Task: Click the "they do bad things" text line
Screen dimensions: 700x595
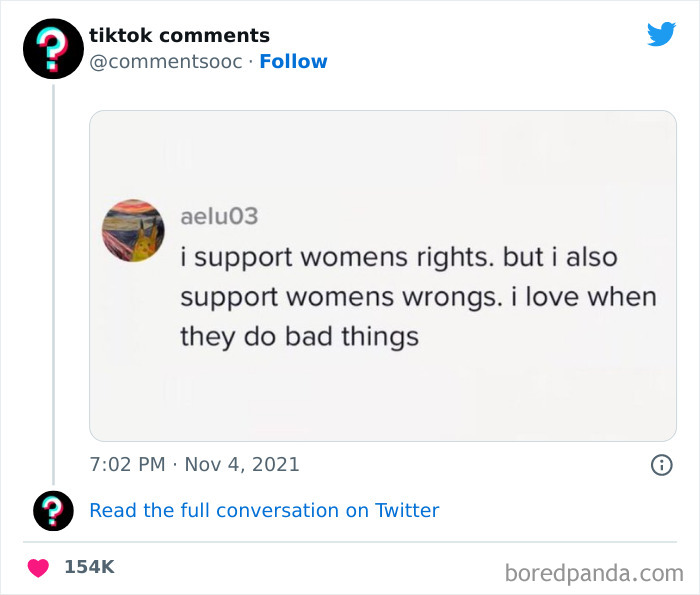Action: point(299,336)
